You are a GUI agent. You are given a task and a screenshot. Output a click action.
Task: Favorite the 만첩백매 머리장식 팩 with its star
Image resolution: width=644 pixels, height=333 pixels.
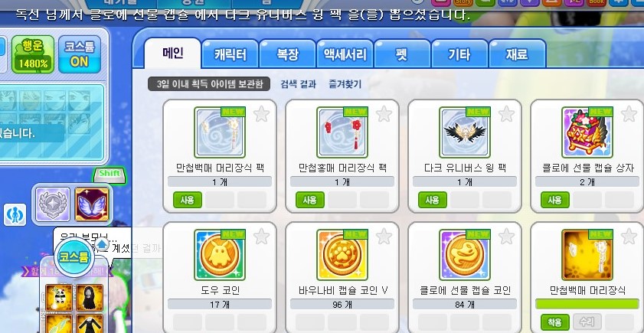point(261,114)
